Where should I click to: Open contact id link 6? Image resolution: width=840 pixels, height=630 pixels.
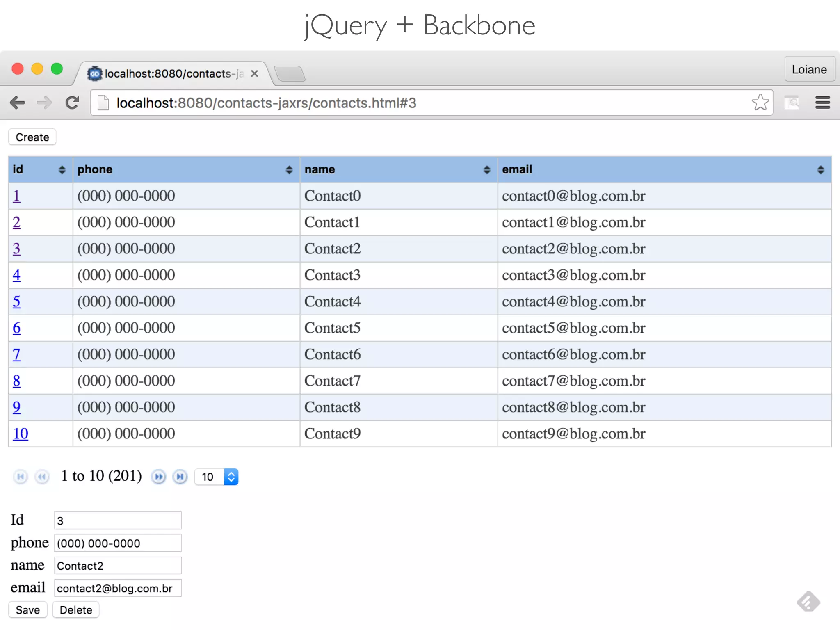pyautogui.click(x=16, y=328)
